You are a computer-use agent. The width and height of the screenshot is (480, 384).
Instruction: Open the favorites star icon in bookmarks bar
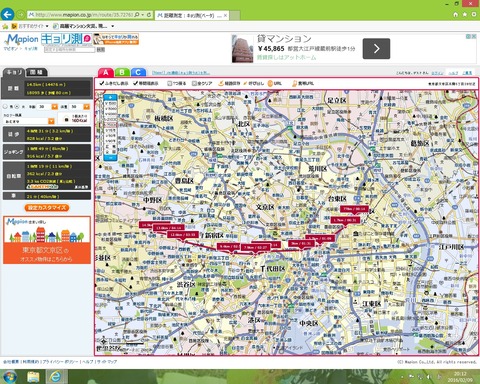pos(5,26)
